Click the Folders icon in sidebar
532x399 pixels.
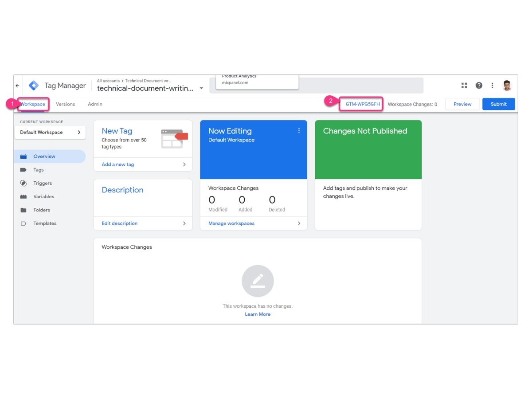point(23,210)
